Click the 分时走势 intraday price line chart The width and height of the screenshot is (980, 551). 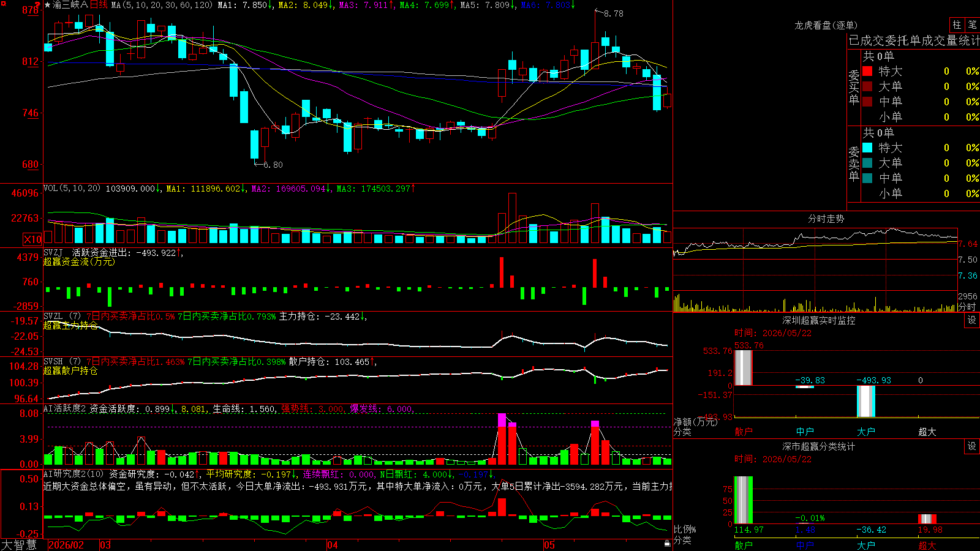click(815, 258)
